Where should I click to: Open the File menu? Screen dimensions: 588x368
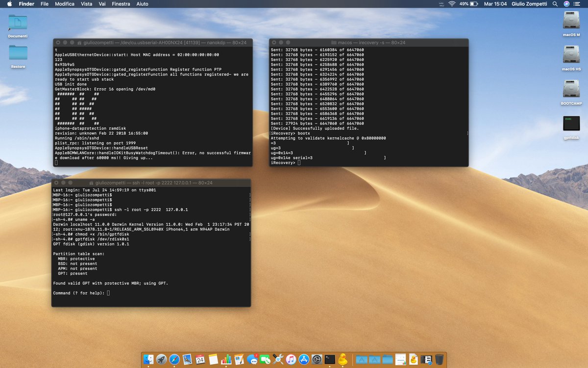[x=45, y=3]
